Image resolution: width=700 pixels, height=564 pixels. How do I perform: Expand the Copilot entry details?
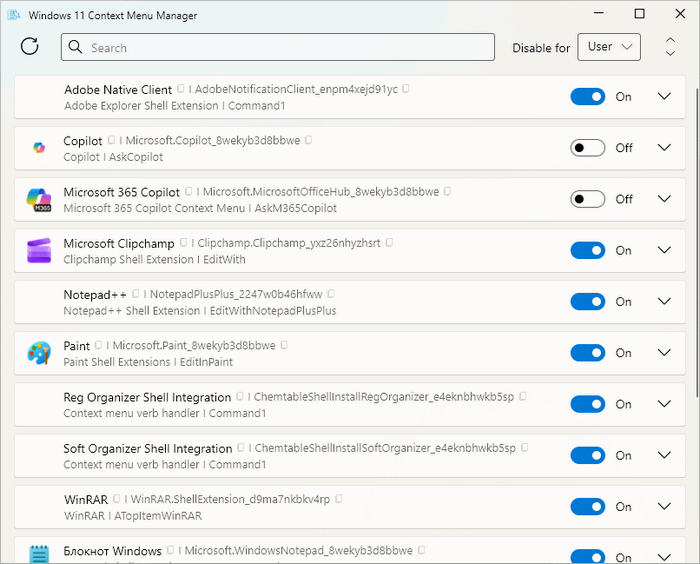(x=664, y=148)
